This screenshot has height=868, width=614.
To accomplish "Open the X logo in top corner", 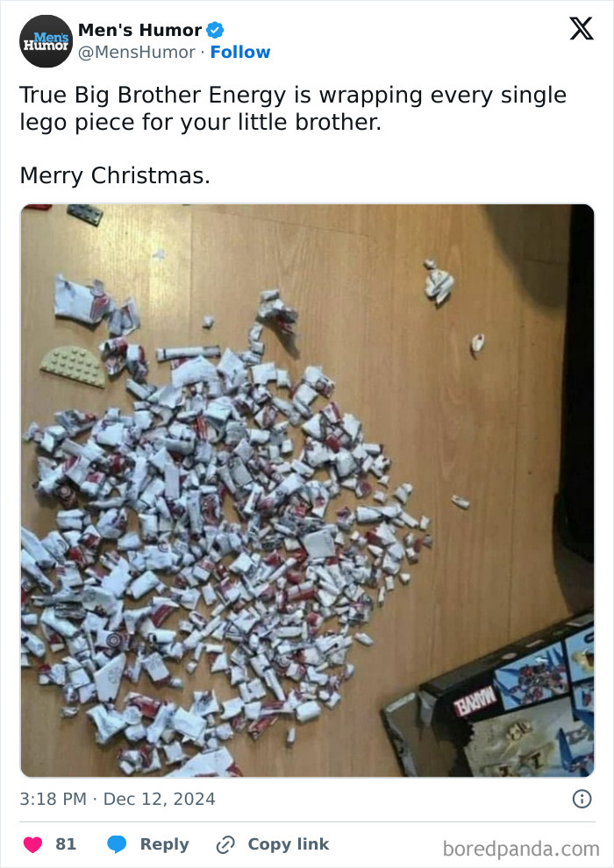I will tap(582, 28).
